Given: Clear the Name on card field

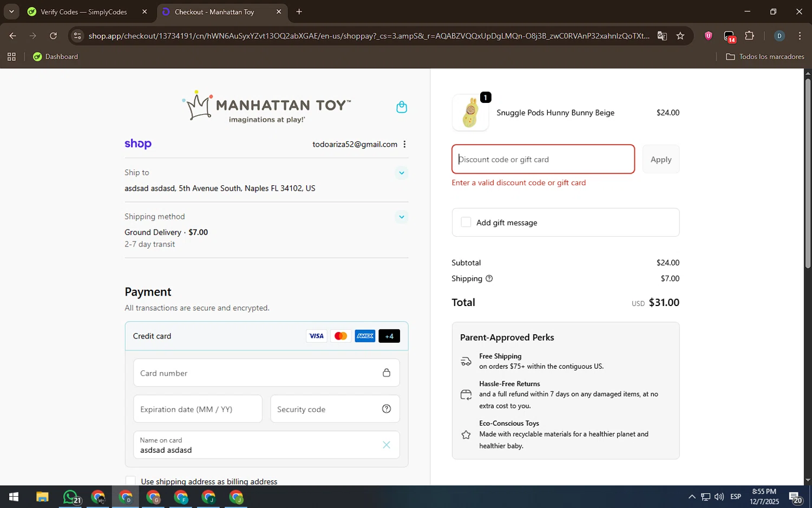Looking at the screenshot, I should pyautogui.click(x=387, y=445).
